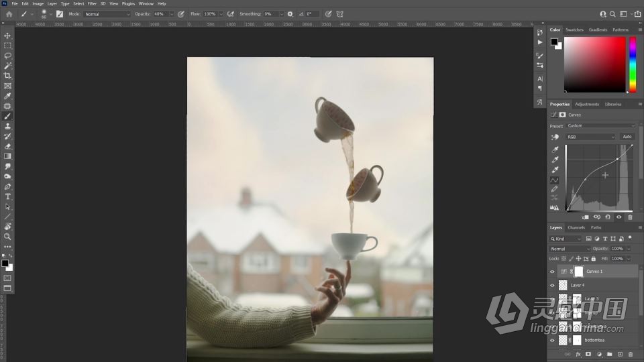Click the Auto button in Curves
This screenshot has height=362, width=644.
[627, 137]
